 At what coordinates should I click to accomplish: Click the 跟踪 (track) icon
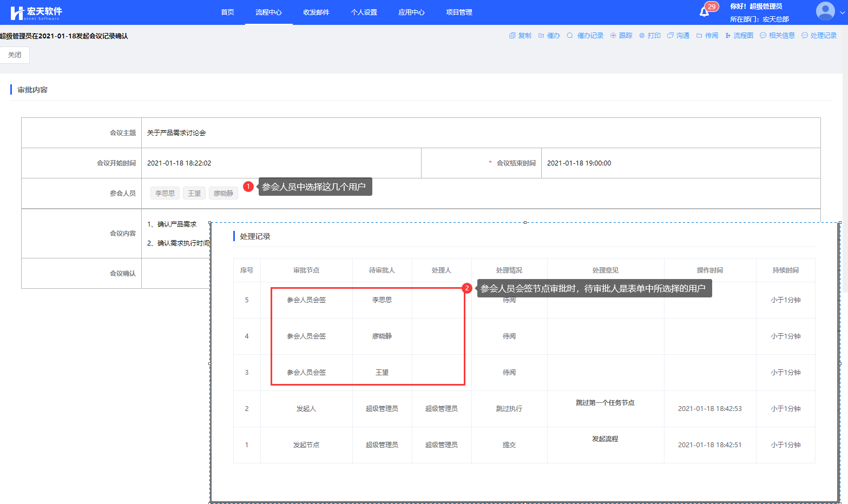point(621,36)
